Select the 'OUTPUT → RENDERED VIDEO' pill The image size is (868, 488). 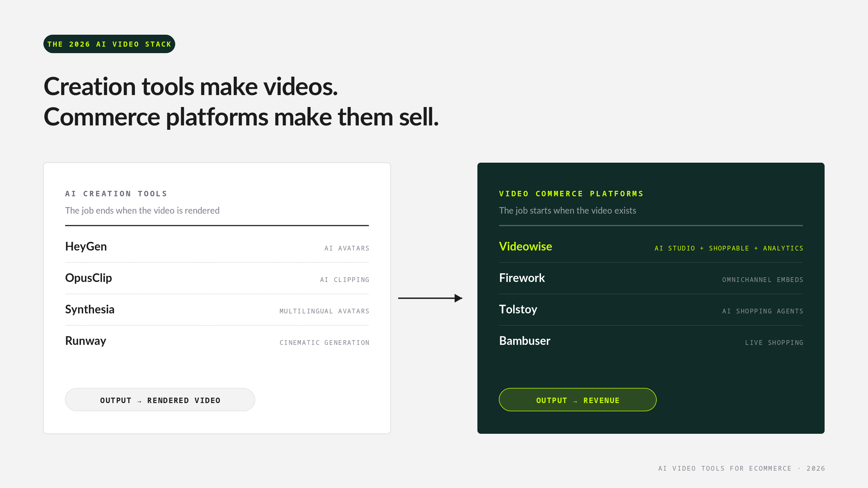(160, 400)
